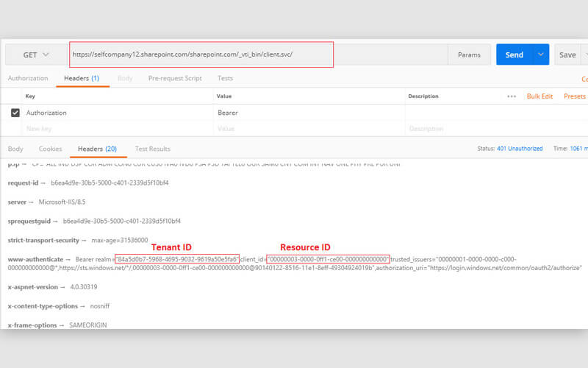The height and width of the screenshot is (368, 588).
Task: Click the Bulk Edit link
Action: pyautogui.click(x=539, y=96)
